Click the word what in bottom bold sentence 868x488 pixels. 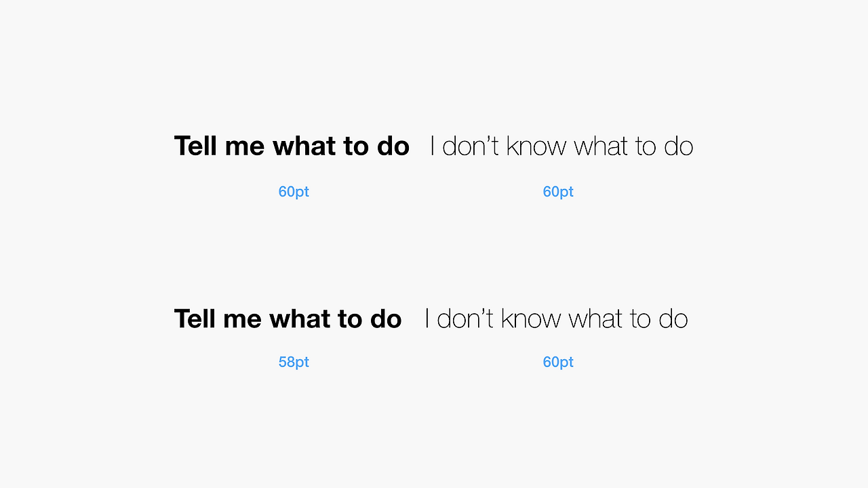tap(299, 319)
